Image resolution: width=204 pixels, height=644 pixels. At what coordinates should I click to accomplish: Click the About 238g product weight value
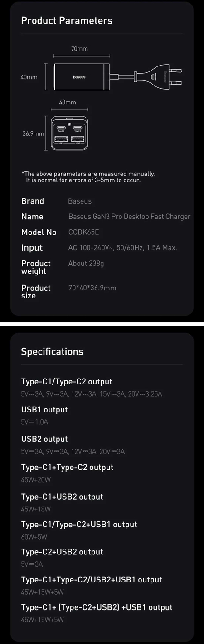pyautogui.click(x=86, y=264)
